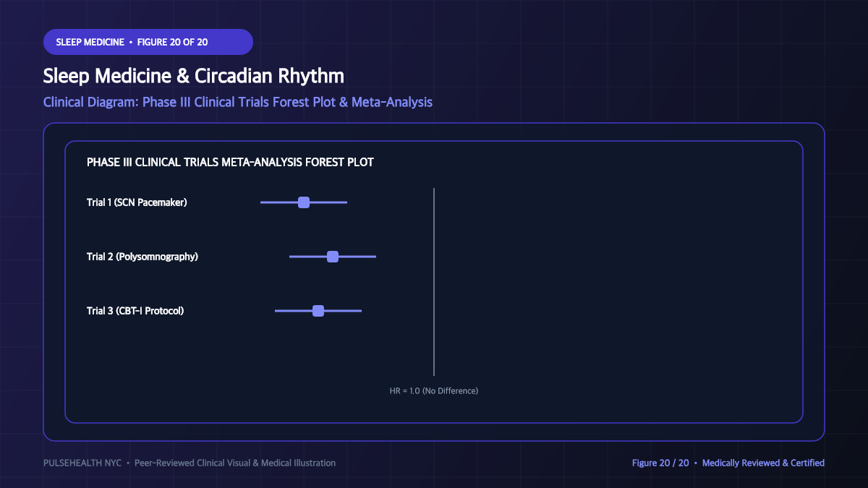Click the right end of Trial 1 confidence interval
The image size is (868, 488).
click(x=346, y=202)
